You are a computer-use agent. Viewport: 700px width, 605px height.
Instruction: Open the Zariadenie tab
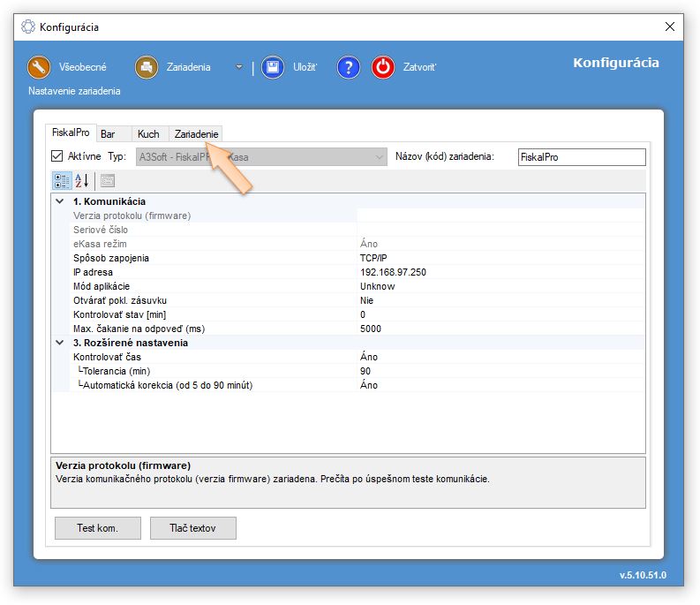click(x=196, y=134)
